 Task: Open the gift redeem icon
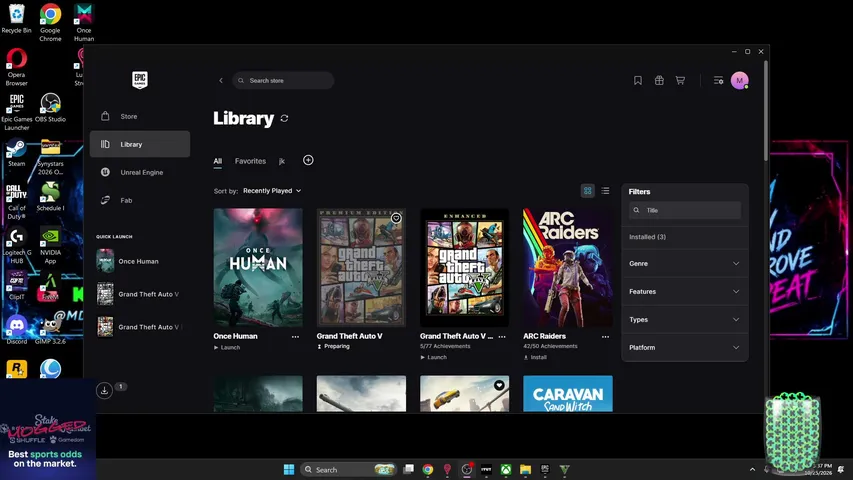[659, 81]
